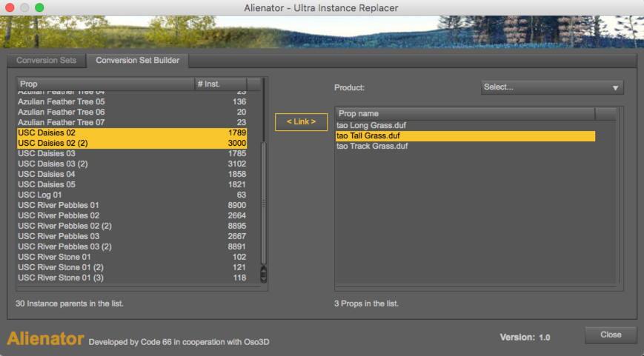Select tao Tall Grass.duf prop
Viewport: 644px width, 356px height.
tap(465, 135)
